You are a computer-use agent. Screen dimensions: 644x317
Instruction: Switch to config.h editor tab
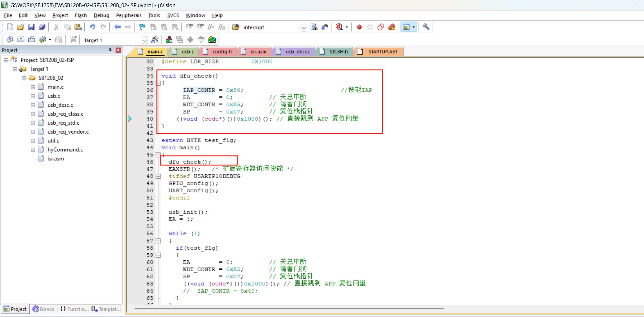coord(218,52)
